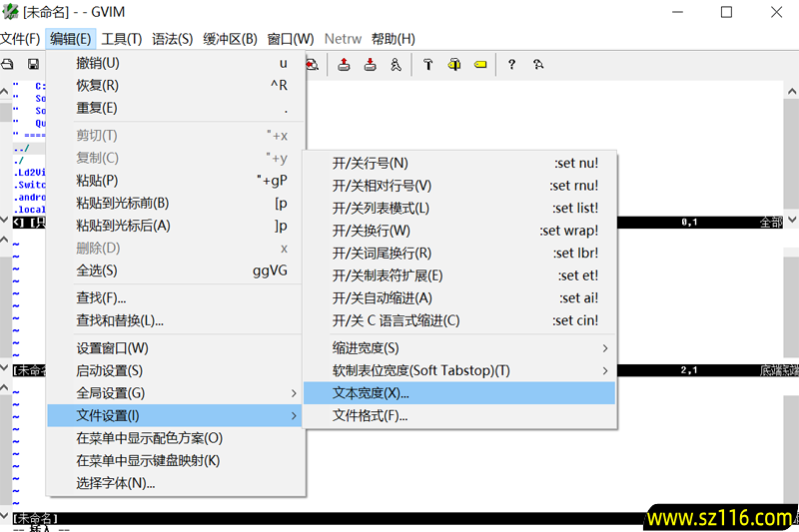Click the Find help search icon
The height and width of the screenshot is (532, 799).
pos(538,65)
